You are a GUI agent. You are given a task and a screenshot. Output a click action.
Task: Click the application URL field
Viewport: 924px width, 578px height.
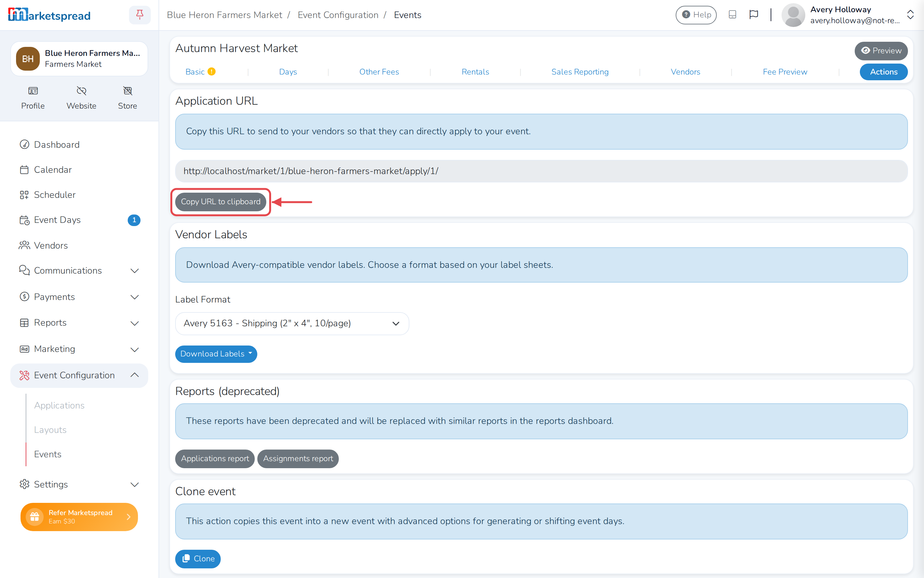(x=541, y=171)
